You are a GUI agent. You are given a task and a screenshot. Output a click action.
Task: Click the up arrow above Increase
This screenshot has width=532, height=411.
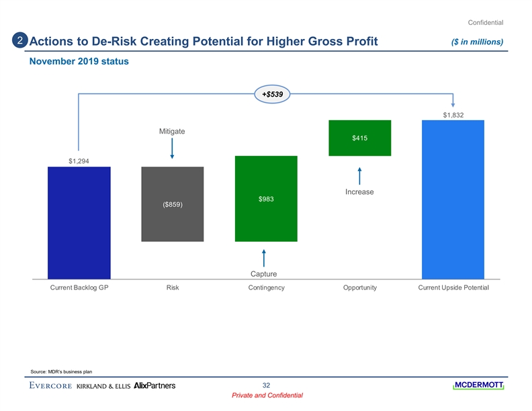pos(360,176)
